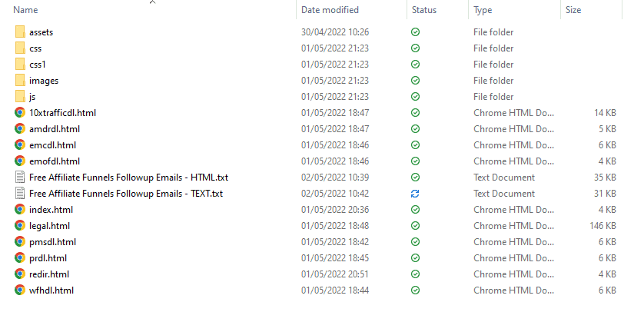Sort files by the Name column header
Viewport: 644px width, 312px height.
[x=26, y=10]
